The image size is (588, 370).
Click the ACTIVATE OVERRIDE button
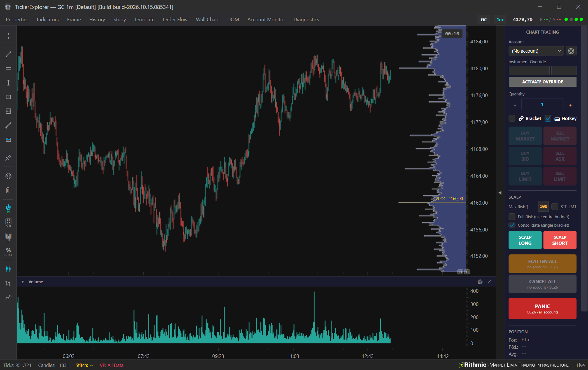click(542, 82)
